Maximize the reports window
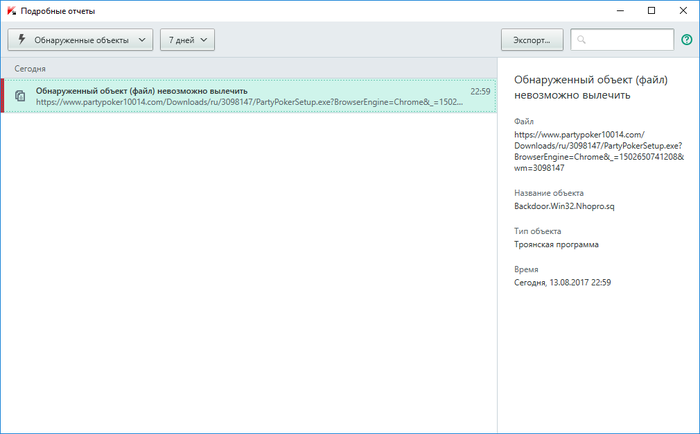Screen dimensions: 700x434 point(651,11)
